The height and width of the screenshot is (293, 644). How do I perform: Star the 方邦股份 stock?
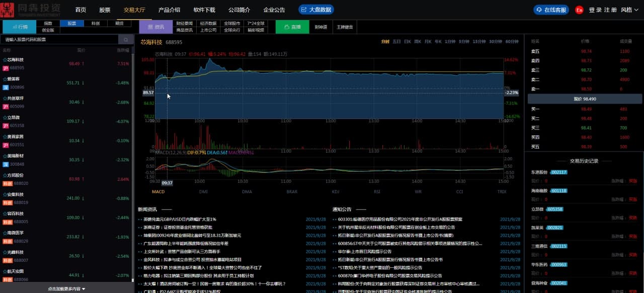click(5, 175)
